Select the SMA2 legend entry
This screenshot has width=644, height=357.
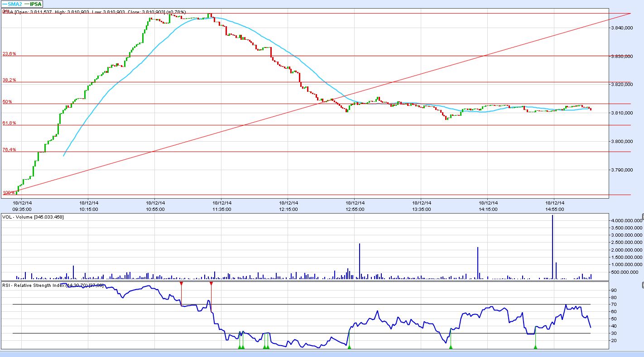pos(12,4)
